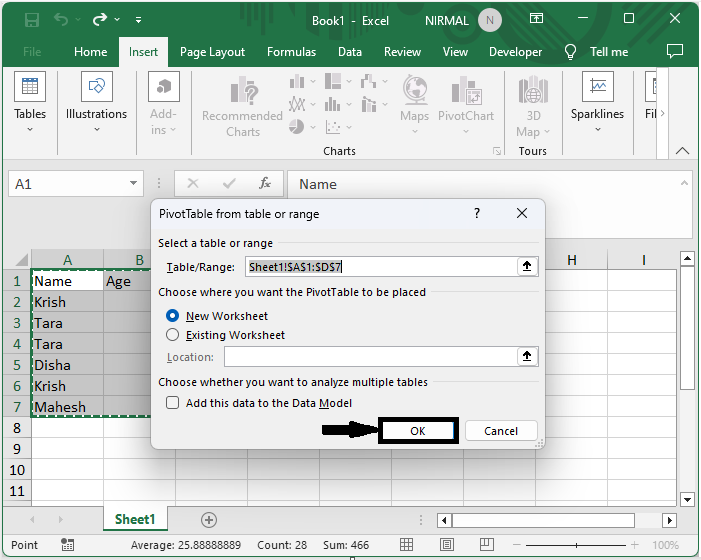Open the Recommended Charts icon

pyautogui.click(x=242, y=106)
